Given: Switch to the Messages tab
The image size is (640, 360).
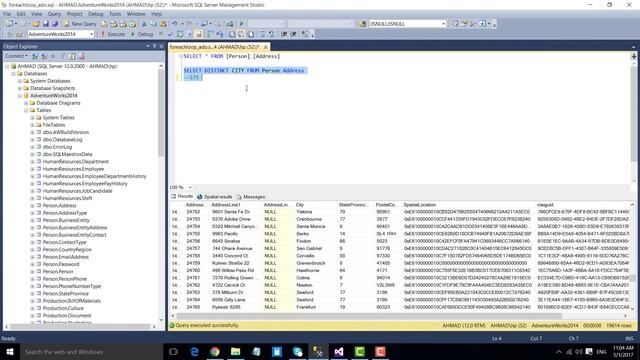Looking at the screenshot, I should click(x=251, y=197).
